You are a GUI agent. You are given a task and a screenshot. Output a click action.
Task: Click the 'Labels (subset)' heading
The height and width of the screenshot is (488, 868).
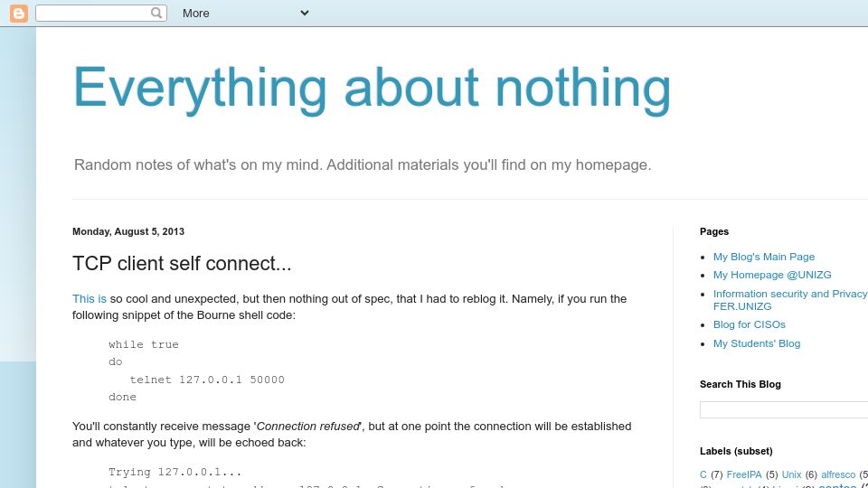click(x=736, y=452)
